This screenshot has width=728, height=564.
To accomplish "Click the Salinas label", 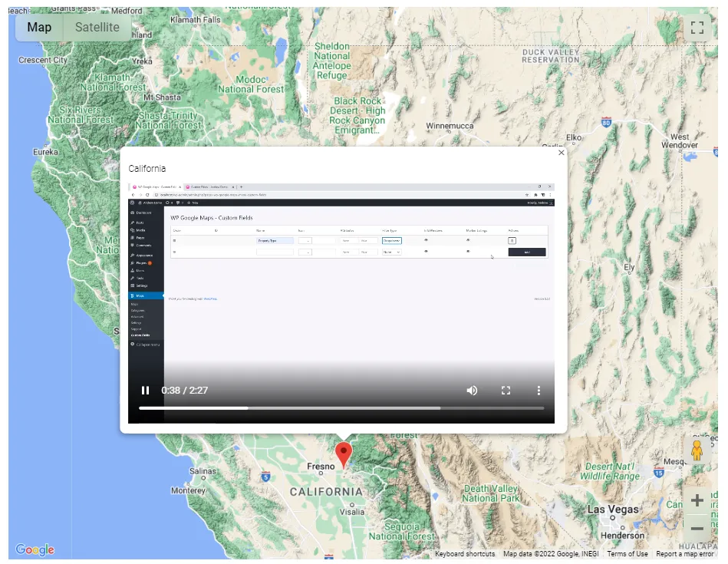I will pyautogui.click(x=203, y=471).
